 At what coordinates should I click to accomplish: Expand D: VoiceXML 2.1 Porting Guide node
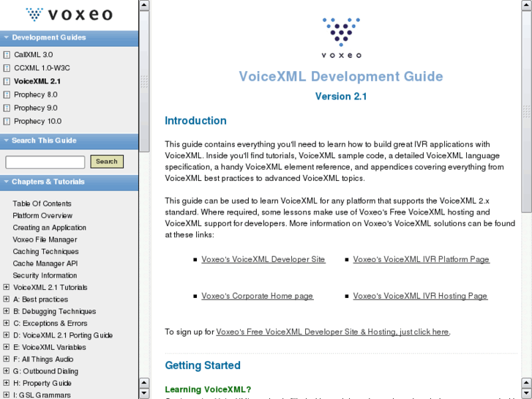coord(6,335)
